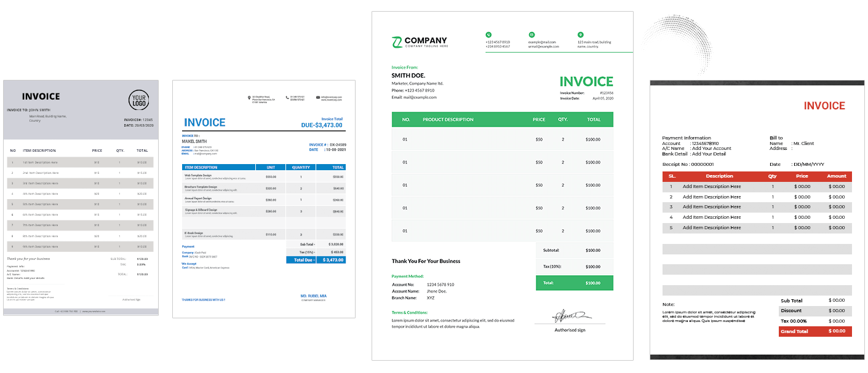Click the Bill to heading
The image size is (868, 373).
click(x=776, y=138)
